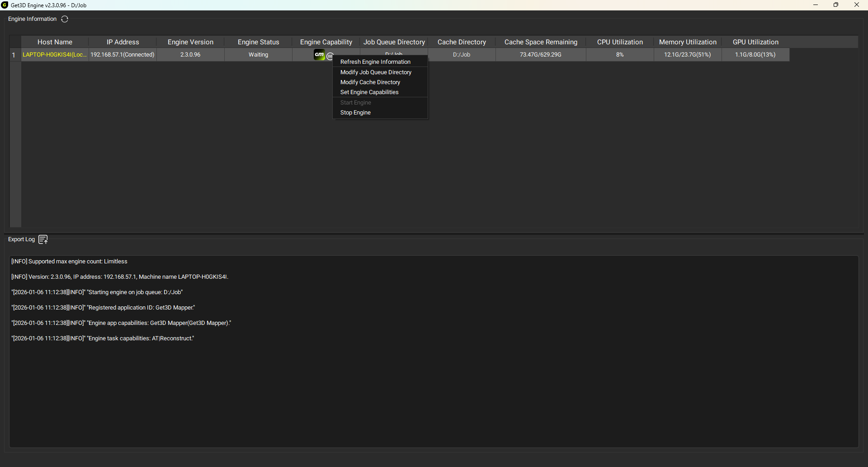The image size is (868, 467).
Task: Click the Cache Space Remaining column header
Action: click(541, 42)
